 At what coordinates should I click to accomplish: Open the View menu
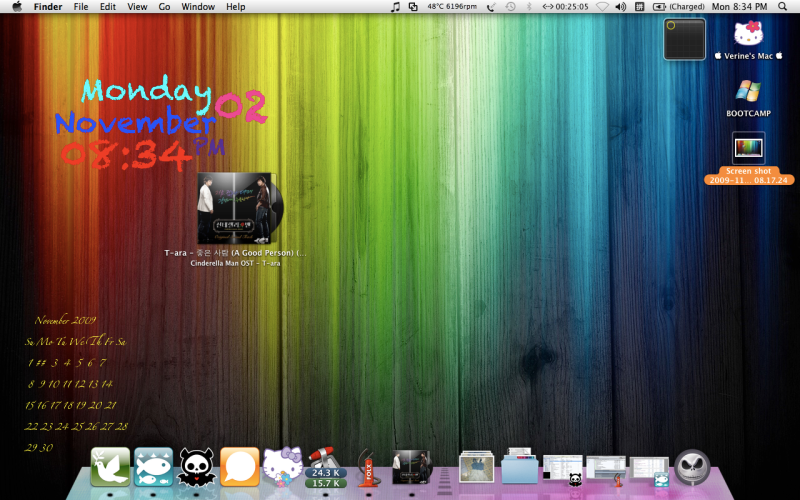(x=137, y=7)
